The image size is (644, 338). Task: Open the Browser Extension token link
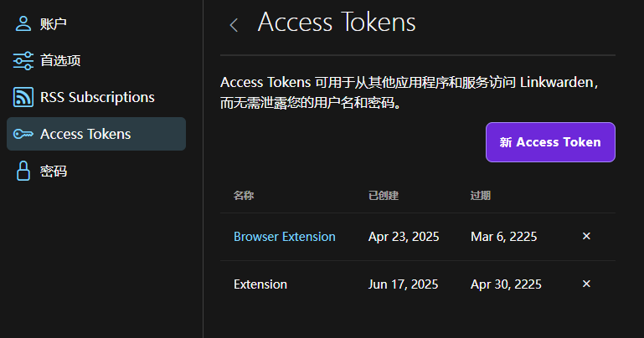(285, 237)
